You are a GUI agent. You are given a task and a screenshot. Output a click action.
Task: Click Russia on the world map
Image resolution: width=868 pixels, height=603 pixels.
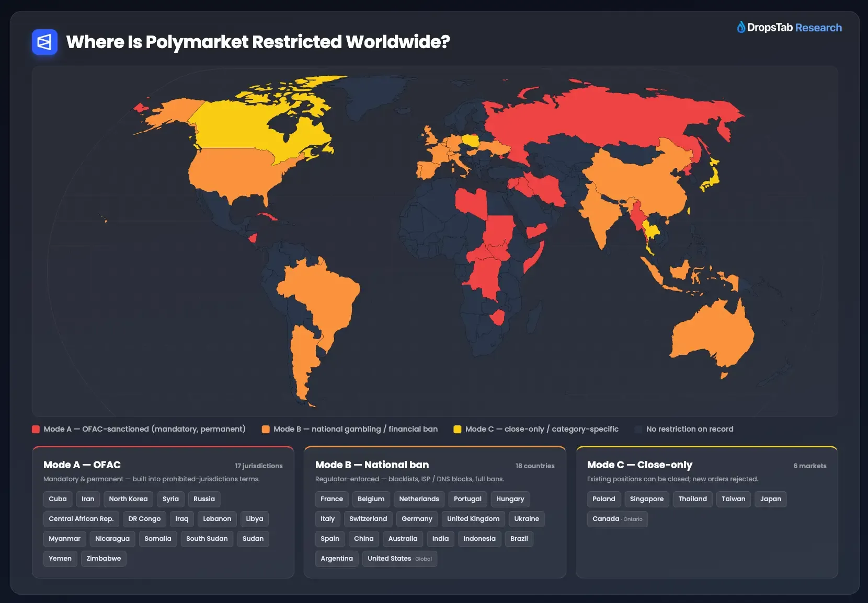(x=601, y=118)
